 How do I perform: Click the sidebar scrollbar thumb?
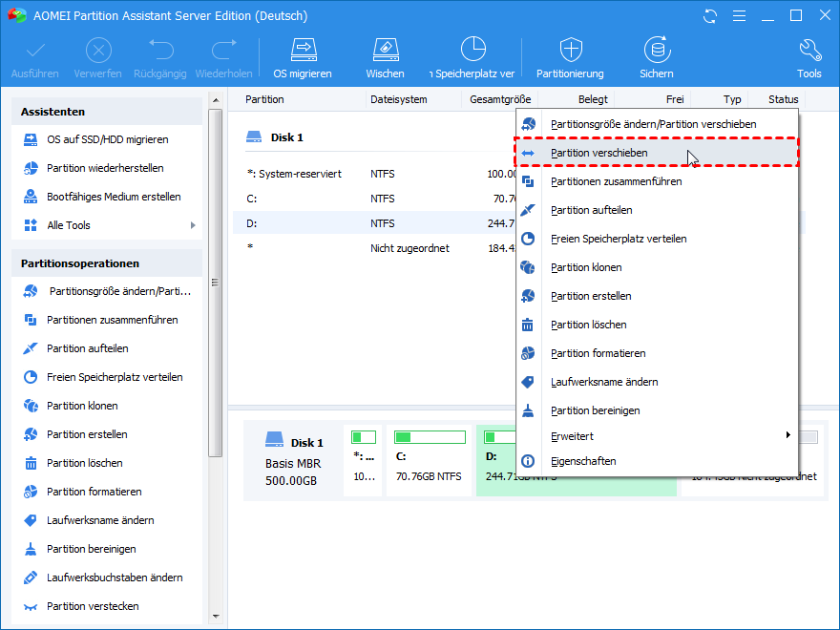216,283
